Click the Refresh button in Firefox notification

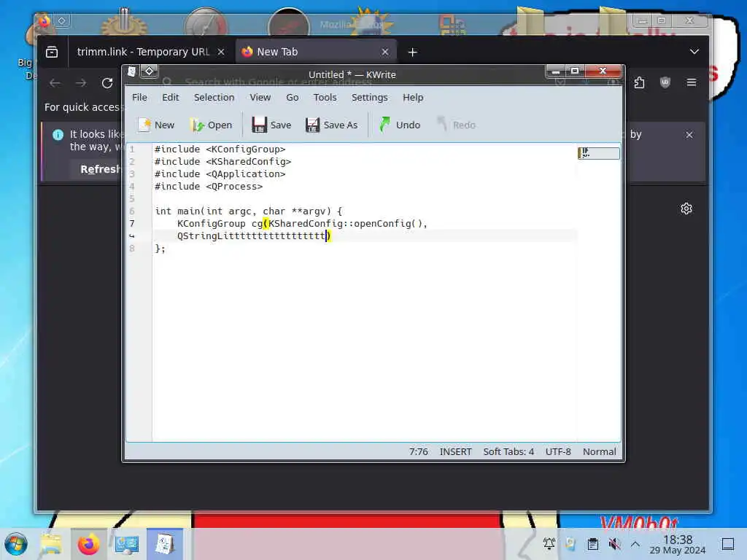[x=99, y=169]
